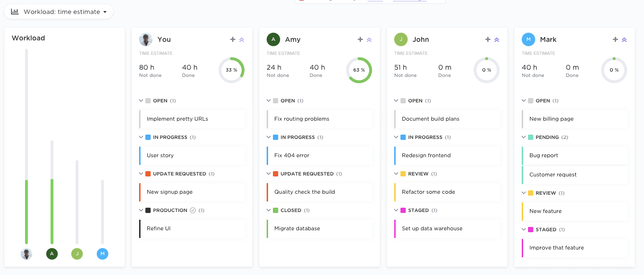
Task: Collapse the Update Requested group under Amy
Action: coord(269,174)
